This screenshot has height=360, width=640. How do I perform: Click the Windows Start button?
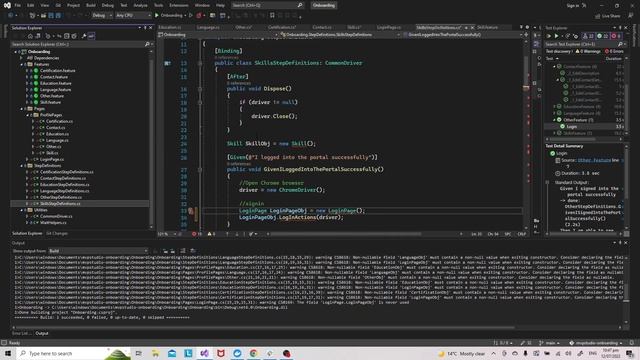[x=8, y=353]
